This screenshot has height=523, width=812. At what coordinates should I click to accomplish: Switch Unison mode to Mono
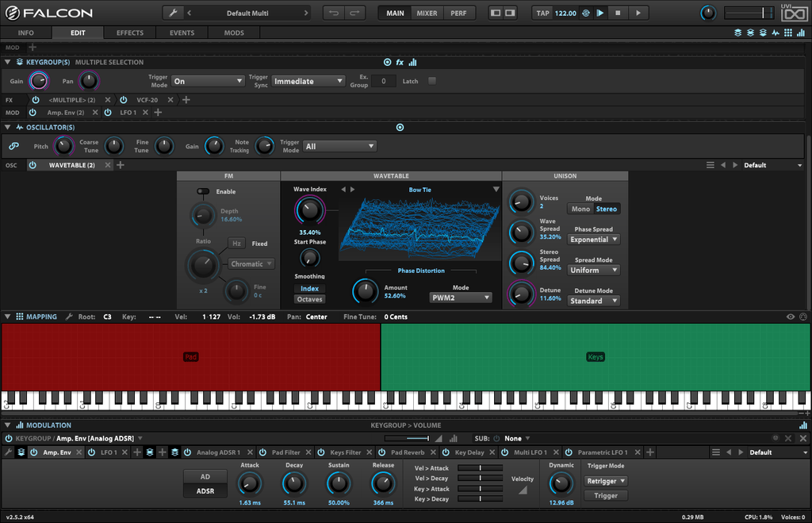[x=581, y=208]
